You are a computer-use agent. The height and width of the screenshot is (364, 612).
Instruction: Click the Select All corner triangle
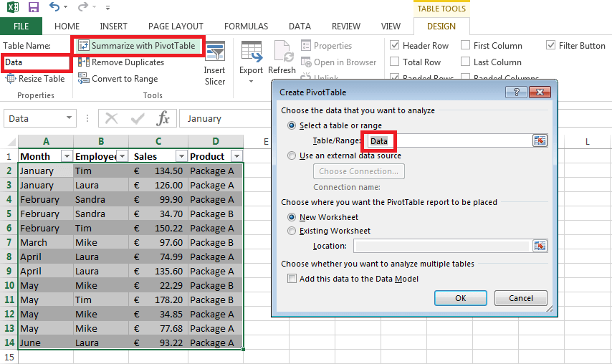(x=11, y=141)
